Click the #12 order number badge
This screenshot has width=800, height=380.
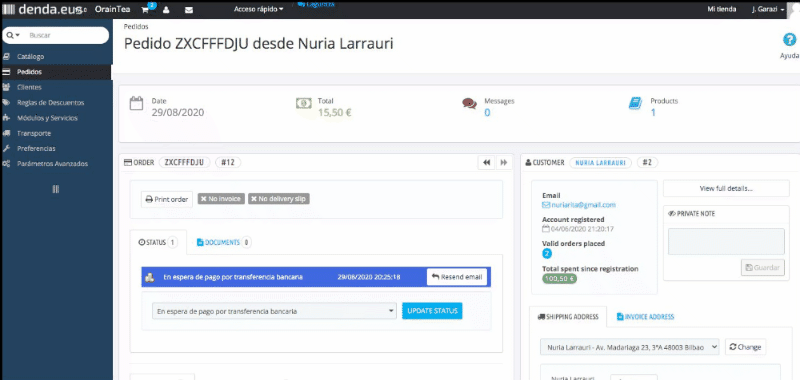click(x=228, y=162)
